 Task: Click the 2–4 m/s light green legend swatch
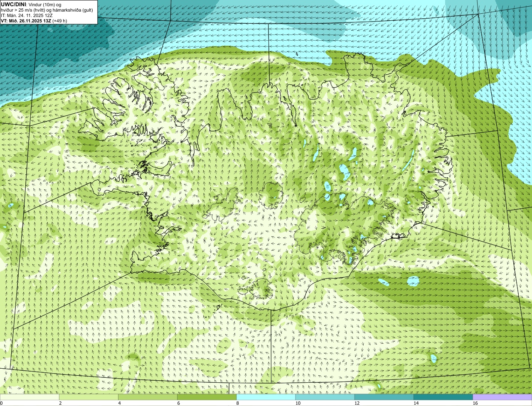point(89,397)
